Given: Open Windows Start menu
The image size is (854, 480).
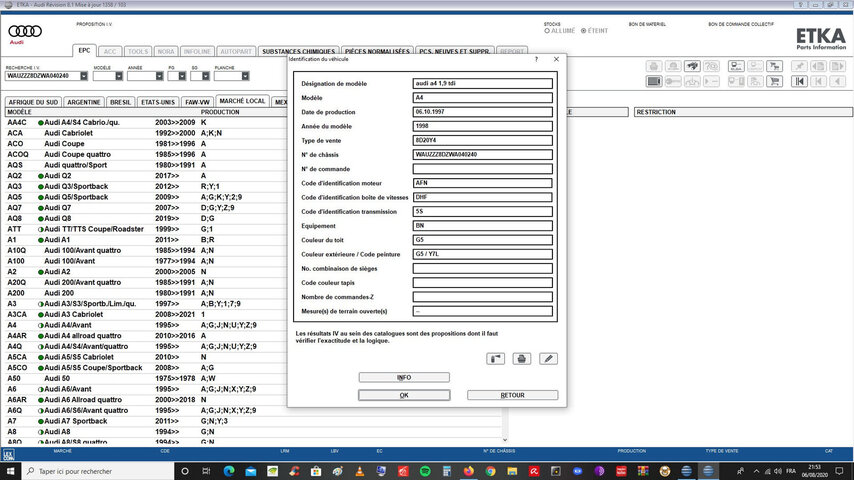Looking at the screenshot, I should click(10, 471).
